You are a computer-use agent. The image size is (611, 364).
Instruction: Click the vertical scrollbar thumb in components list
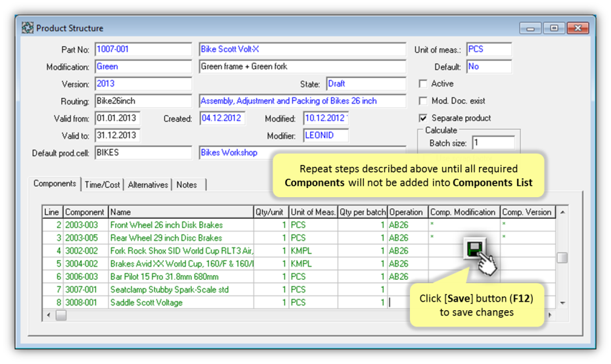562,258
